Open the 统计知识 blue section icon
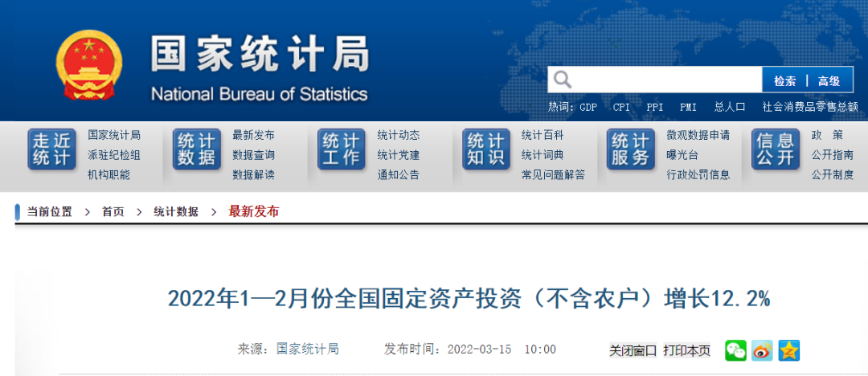 (x=486, y=149)
